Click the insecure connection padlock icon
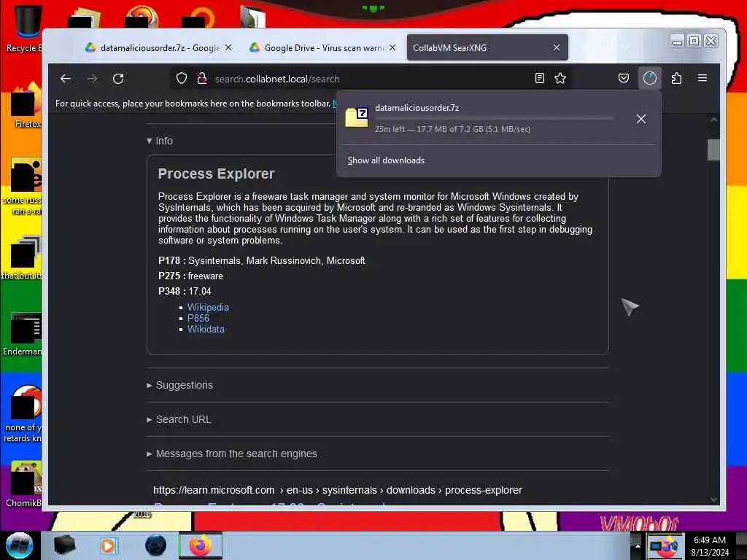Viewport: 747px width, 560px height. point(202,79)
